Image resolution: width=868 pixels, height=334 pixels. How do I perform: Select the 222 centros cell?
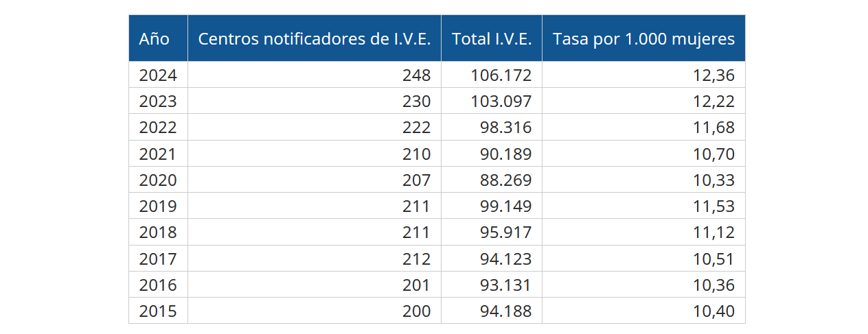(416, 128)
